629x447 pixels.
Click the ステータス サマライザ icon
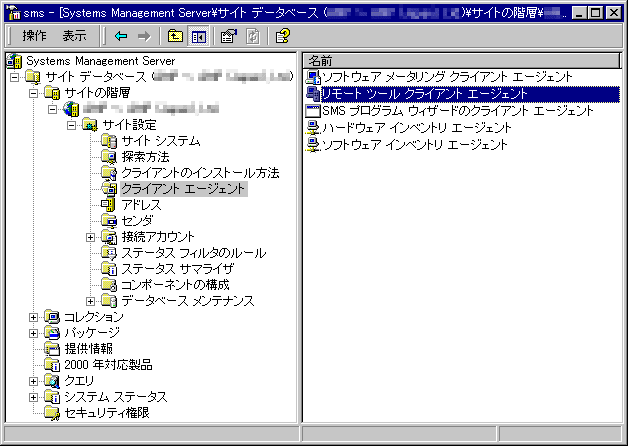(109, 269)
